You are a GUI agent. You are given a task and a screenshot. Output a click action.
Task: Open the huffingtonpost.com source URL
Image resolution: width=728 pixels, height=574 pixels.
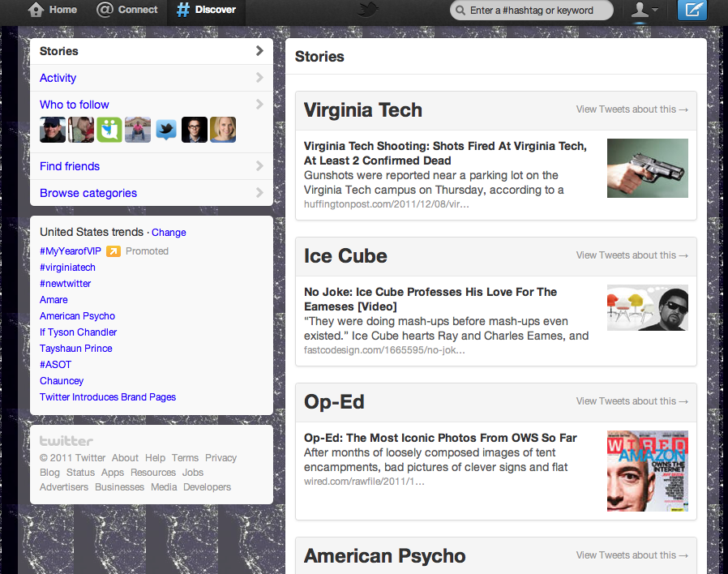pyautogui.click(x=386, y=204)
